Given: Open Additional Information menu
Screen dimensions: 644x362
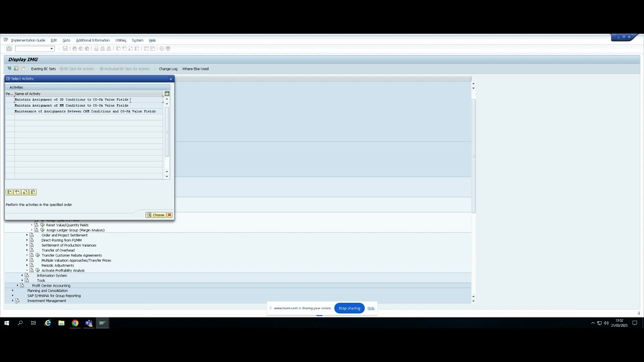Looking at the screenshot, I should (x=93, y=40).
